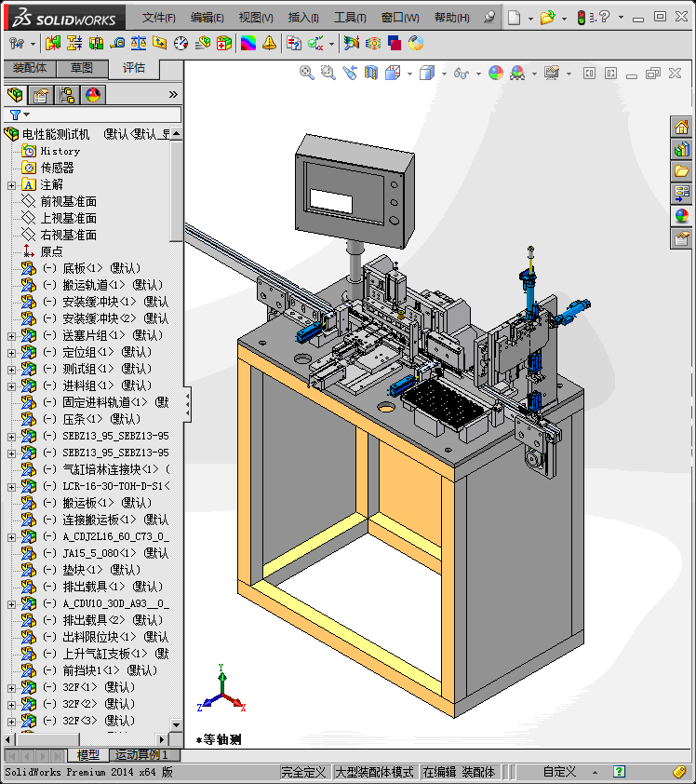The width and height of the screenshot is (696, 784).
Task: Expand the 测试组<1> subassembly
Action: point(11,370)
